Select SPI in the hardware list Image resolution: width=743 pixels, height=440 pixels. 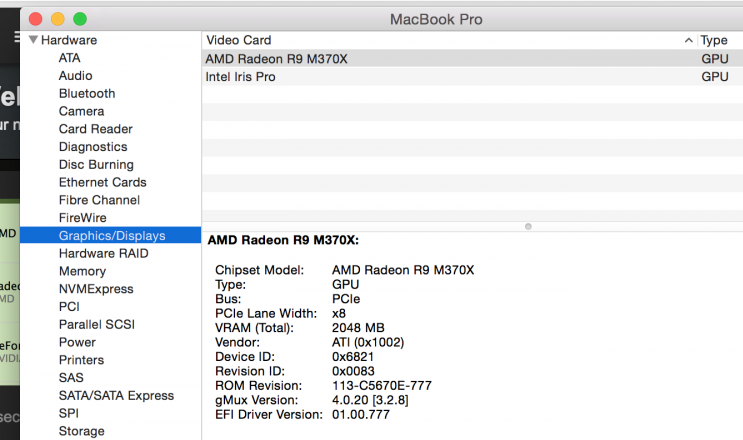pos(69,413)
